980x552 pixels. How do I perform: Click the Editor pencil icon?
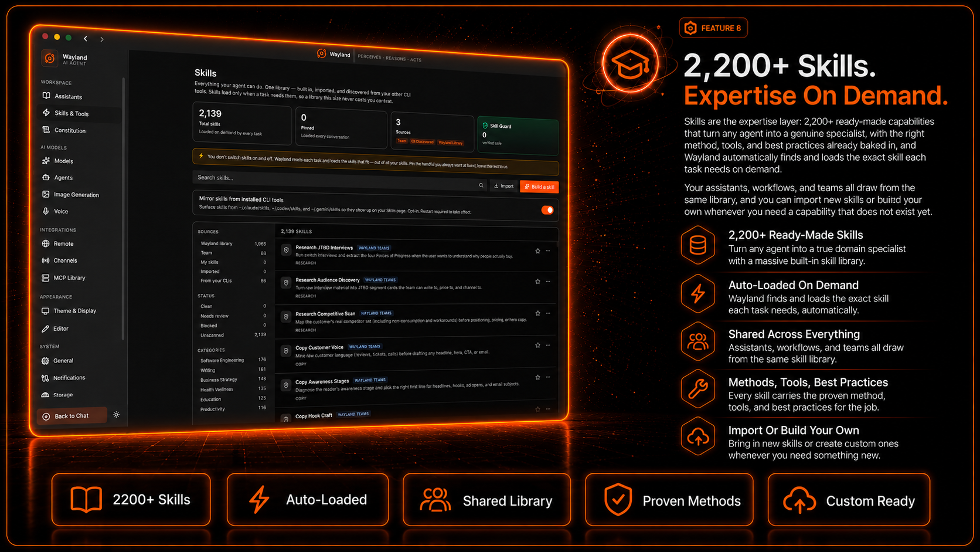[45, 329]
